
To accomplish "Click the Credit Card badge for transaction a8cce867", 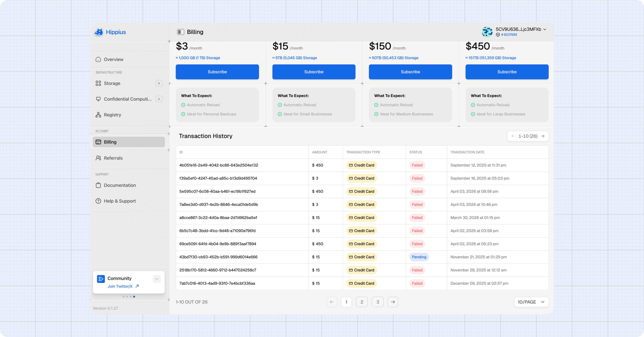I will click(x=362, y=218).
